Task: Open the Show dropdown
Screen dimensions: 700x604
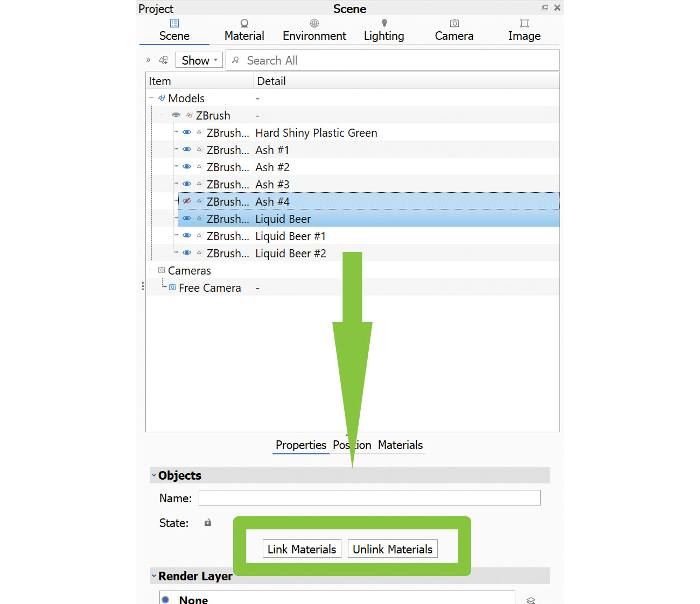Action: point(199,60)
